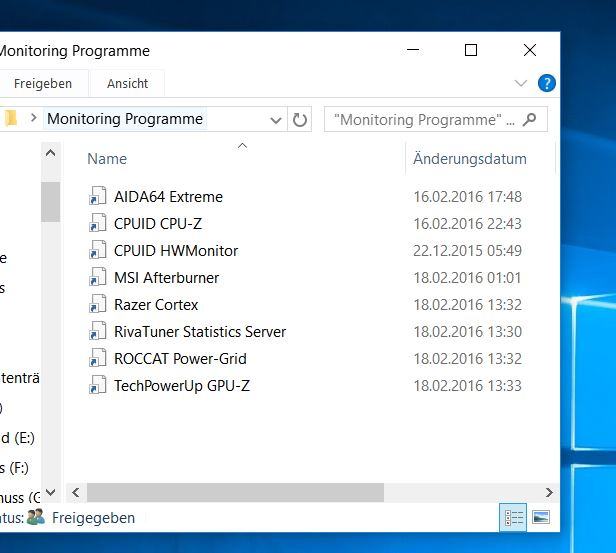Select the CPUID HWMonitor file name
Viewport: 616px width, 553px height.
[176, 251]
